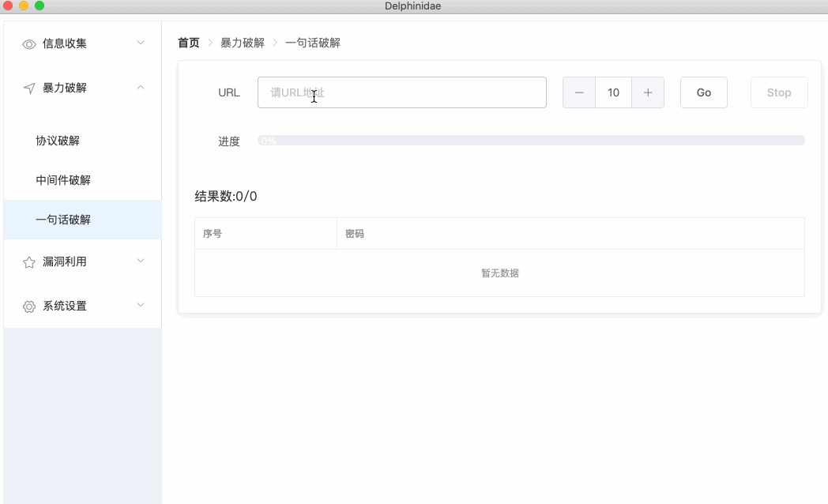Image resolution: width=828 pixels, height=504 pixels.
Task: Expand the 信息收集 menu chevron
Action: pos(141,43)
